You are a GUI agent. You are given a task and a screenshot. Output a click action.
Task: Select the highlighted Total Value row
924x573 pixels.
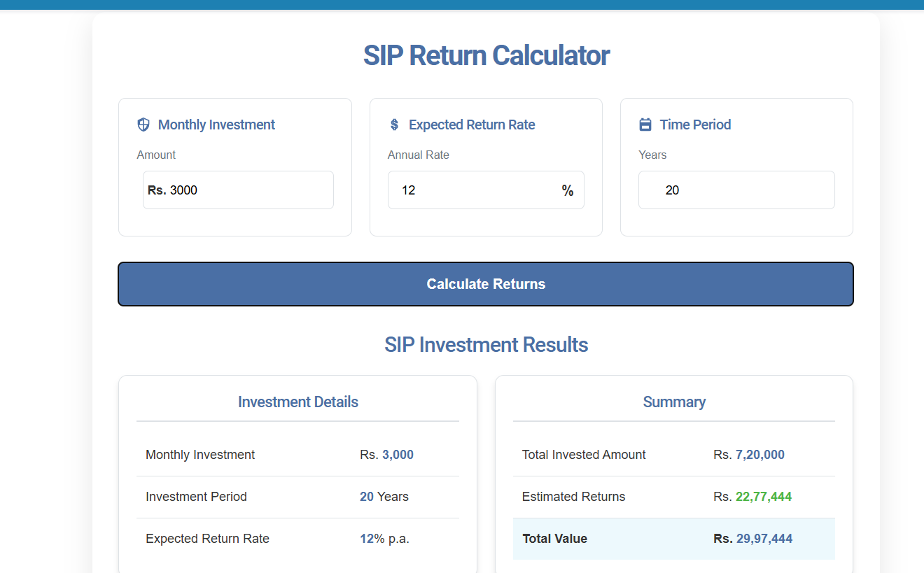(673, 539)
